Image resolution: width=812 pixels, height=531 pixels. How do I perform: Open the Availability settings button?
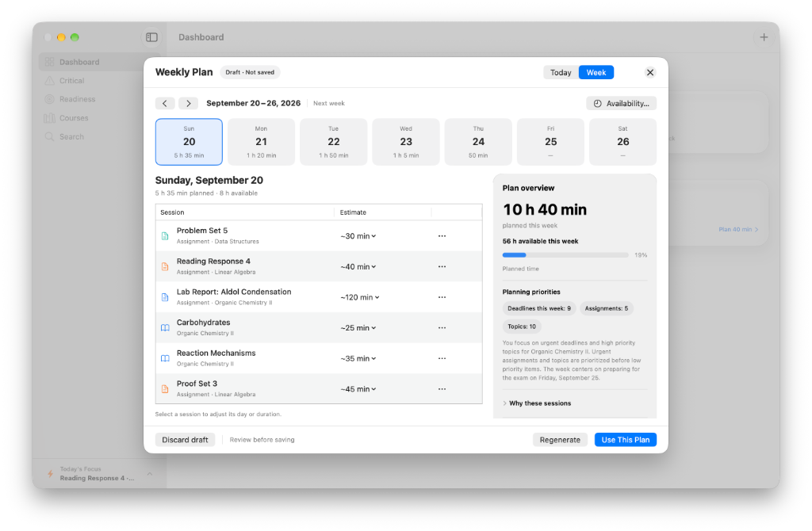click(622, 104)
